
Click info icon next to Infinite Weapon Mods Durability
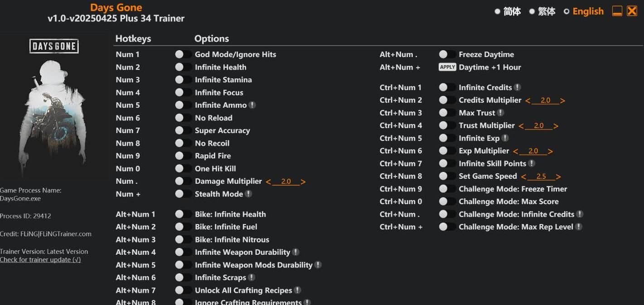pos(318,265)
